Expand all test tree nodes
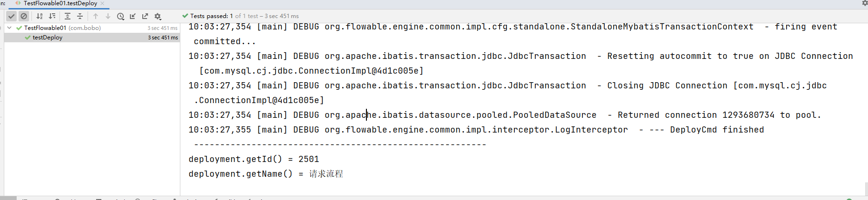The width and height of the screenshot is (868, 200). tap(68, 16)
